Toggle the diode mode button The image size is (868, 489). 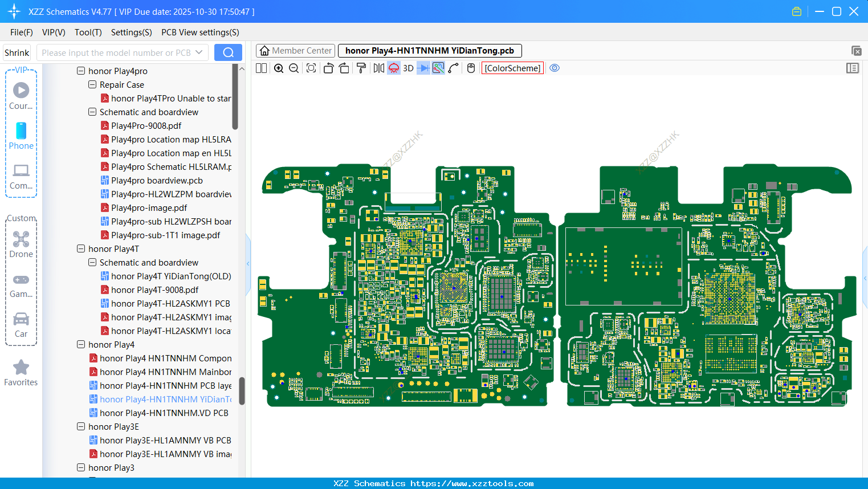[x=423, y=68]
